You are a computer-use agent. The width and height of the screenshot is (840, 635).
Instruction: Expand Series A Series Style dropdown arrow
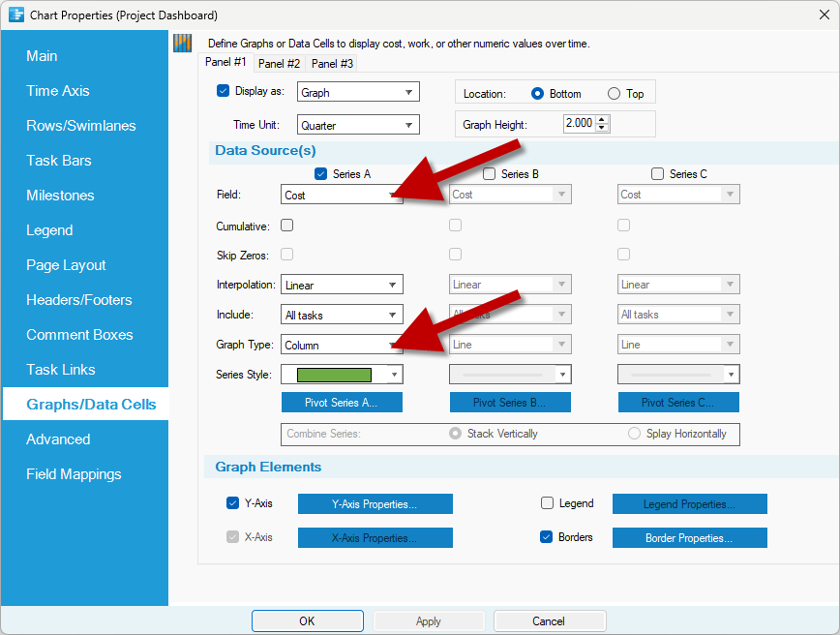coord(395,375)
